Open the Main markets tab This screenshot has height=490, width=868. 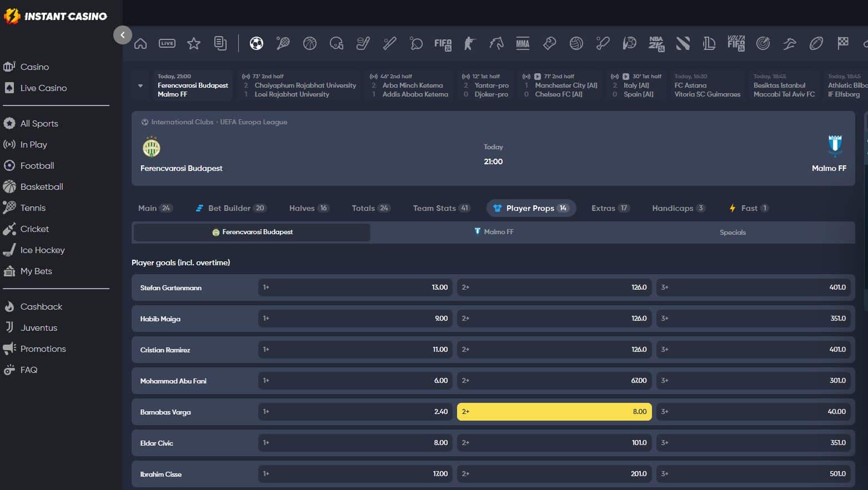tap(155, 208)
